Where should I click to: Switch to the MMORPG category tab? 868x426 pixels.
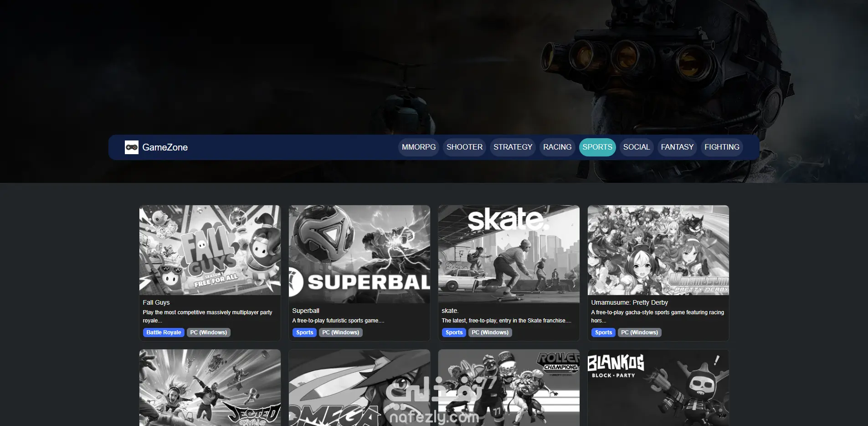tap(419, 147)
